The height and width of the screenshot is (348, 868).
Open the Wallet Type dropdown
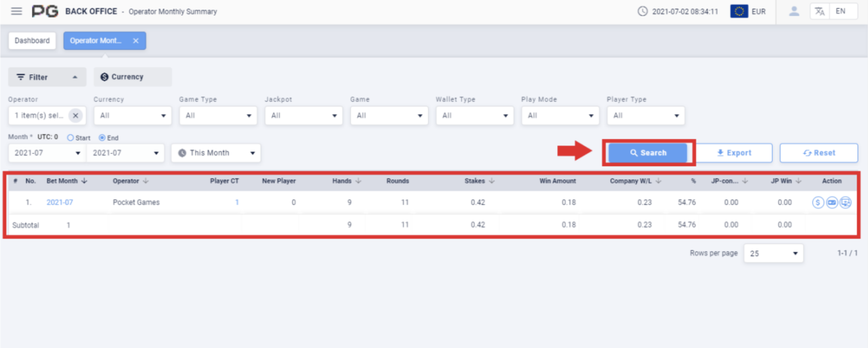[x=475, y=115]
